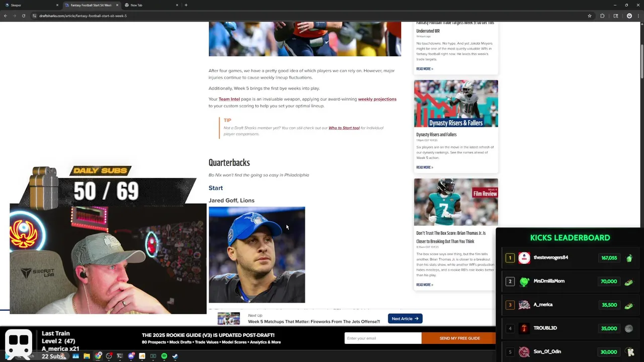Open Chrome from the Windows taskbar
Screen dimensions: 644x362
tap(98, 356)
